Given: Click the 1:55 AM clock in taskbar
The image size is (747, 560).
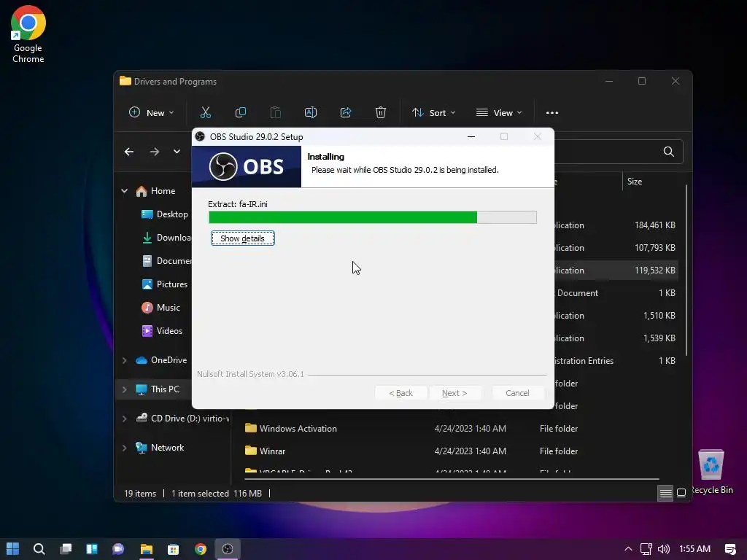Looking at the screenshot, I should click(x=694, y=549).
